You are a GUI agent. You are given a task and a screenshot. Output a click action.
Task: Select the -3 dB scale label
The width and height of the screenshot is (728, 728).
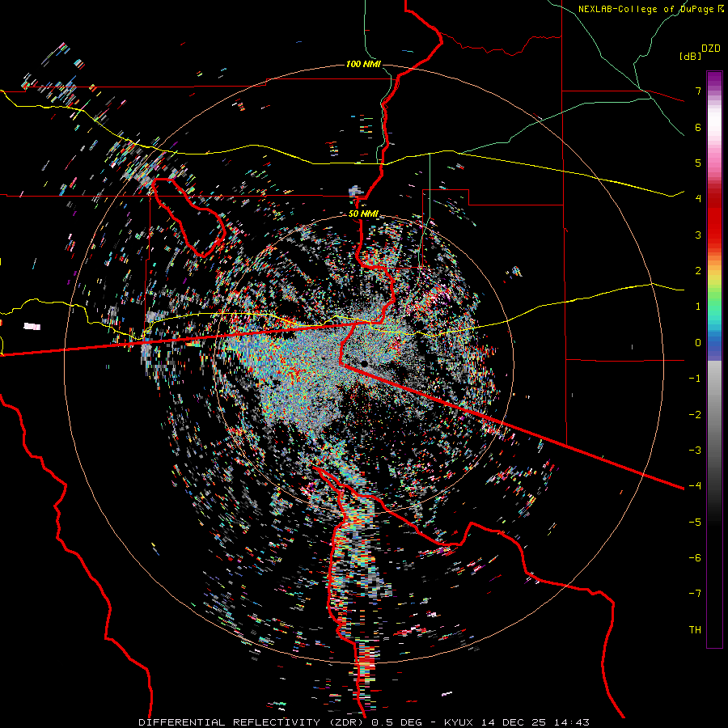[695, 451]
